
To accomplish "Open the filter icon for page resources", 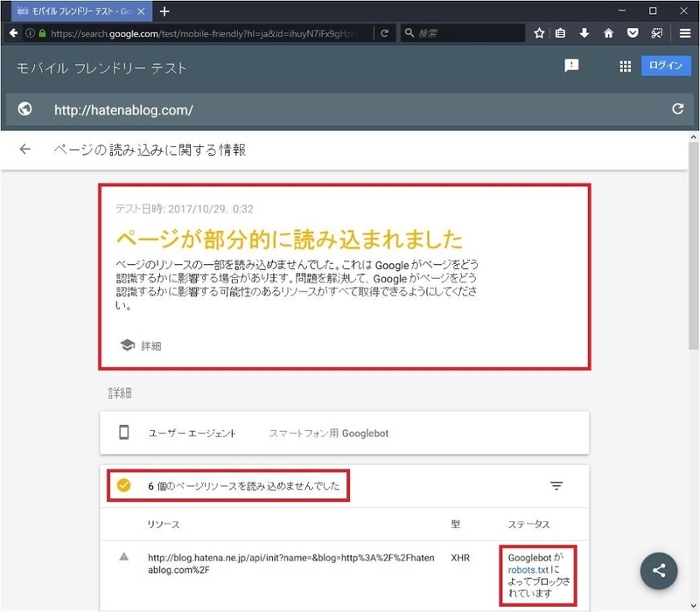I will [556, 485].
